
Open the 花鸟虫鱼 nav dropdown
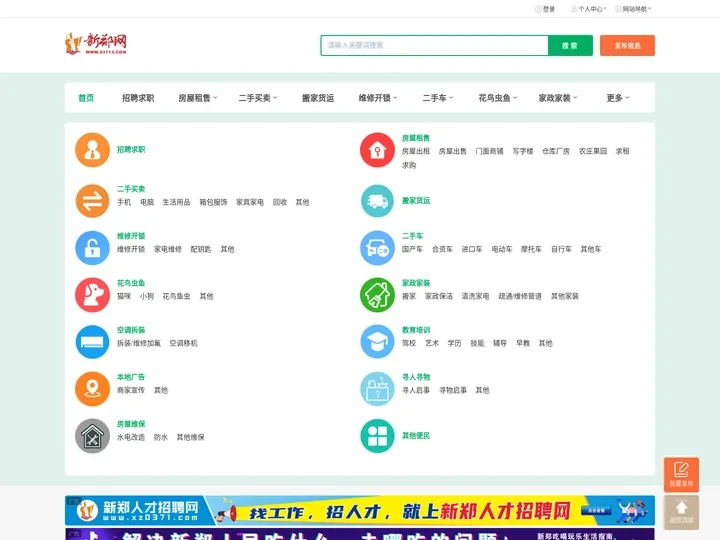coord(498,98)
